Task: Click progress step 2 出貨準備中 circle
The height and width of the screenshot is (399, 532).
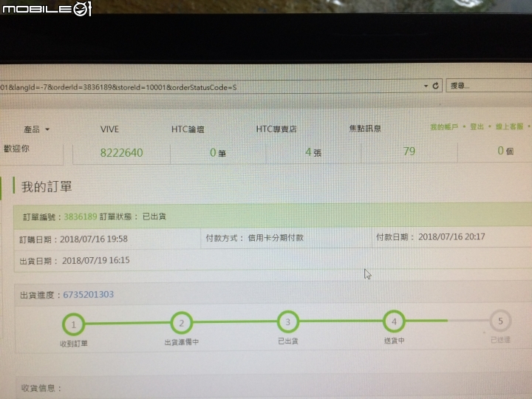Action: point(182,323)
